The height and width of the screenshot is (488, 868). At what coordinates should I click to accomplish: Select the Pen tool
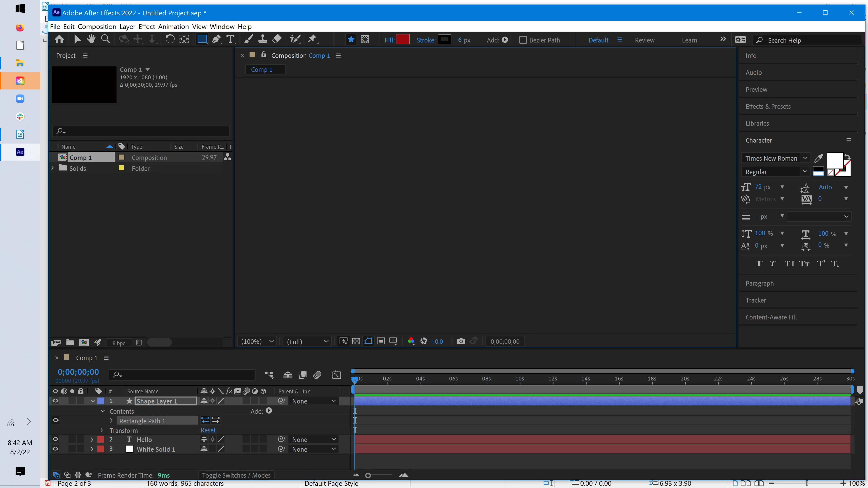point(216,39)
